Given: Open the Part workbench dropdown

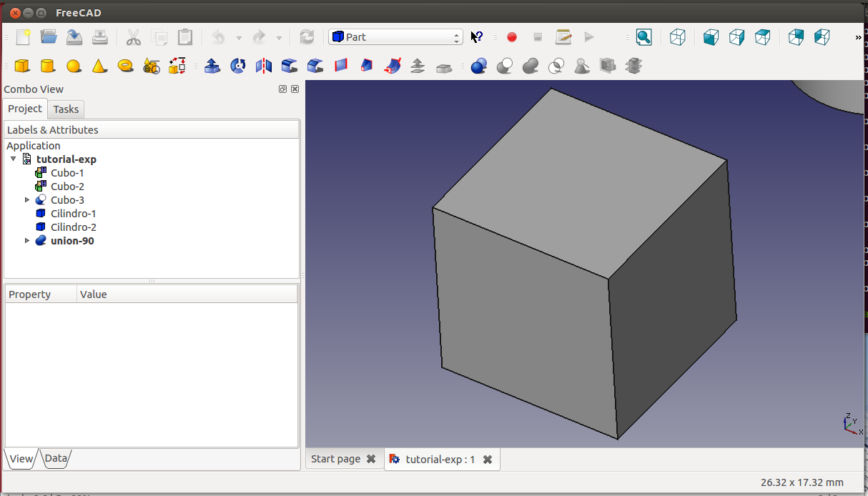Looking at the screenshot, I should click(395, 37).
